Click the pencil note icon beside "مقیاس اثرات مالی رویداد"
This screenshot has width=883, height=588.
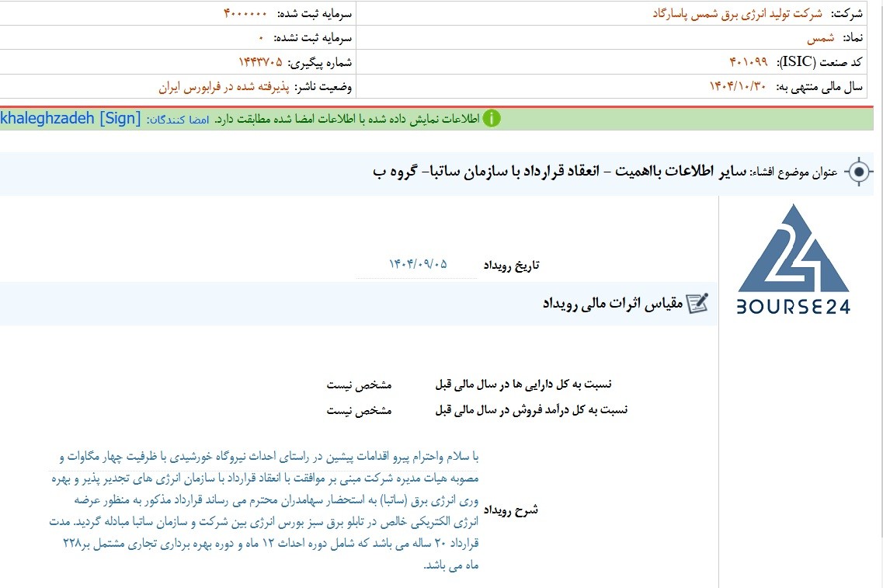(697, 304)
